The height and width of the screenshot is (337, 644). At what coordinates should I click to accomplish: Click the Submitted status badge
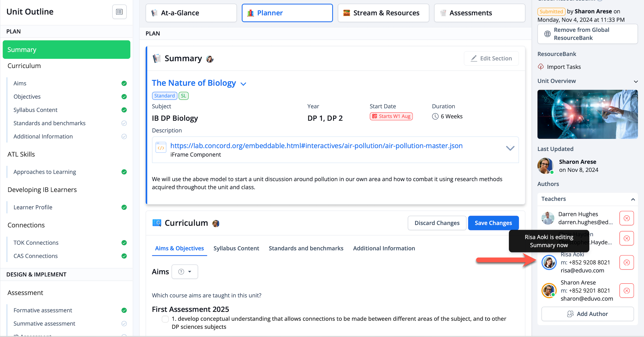coord(551,11)
